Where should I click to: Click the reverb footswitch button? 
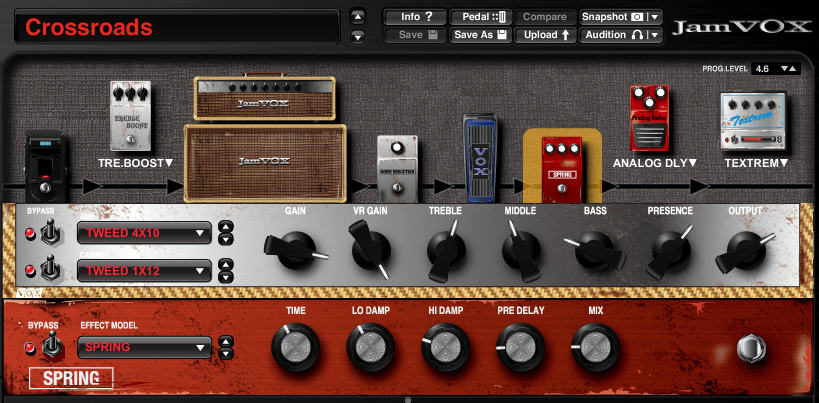click(x=751, y=348)
